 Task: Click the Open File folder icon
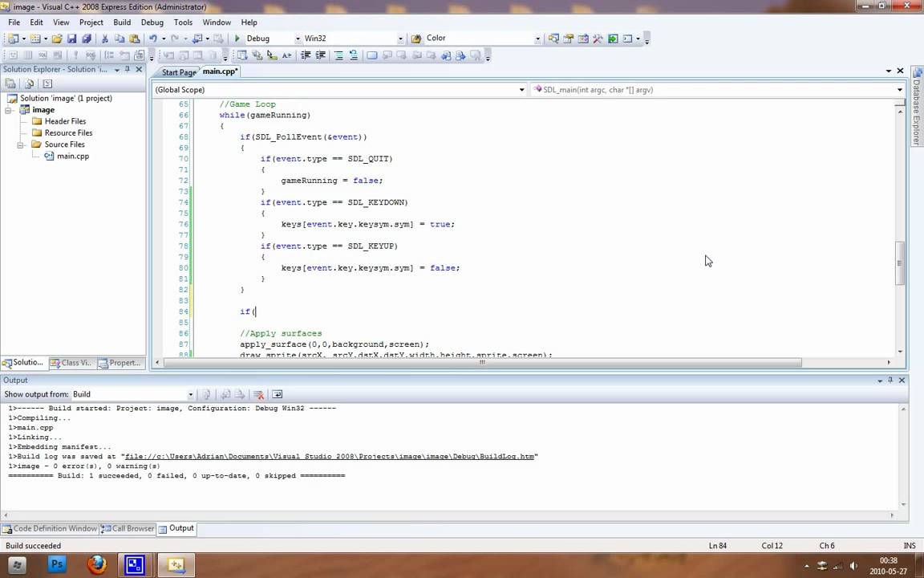(57, 39)
